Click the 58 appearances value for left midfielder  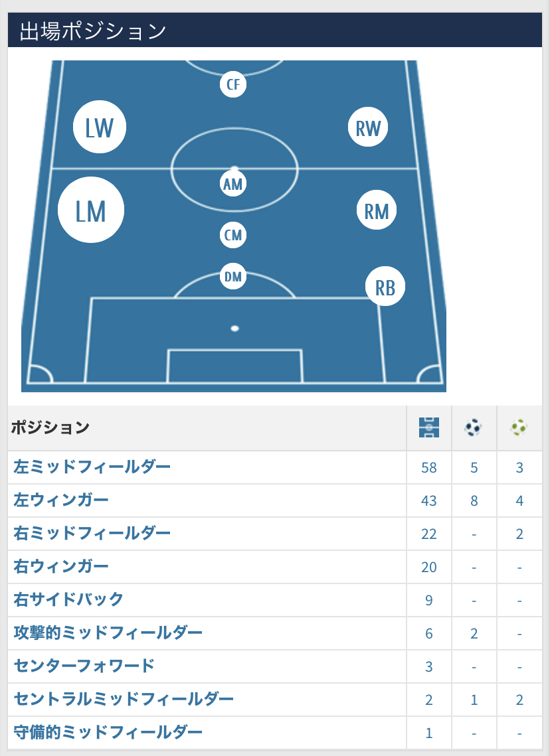pyautogui.click(x=429, y=467)
